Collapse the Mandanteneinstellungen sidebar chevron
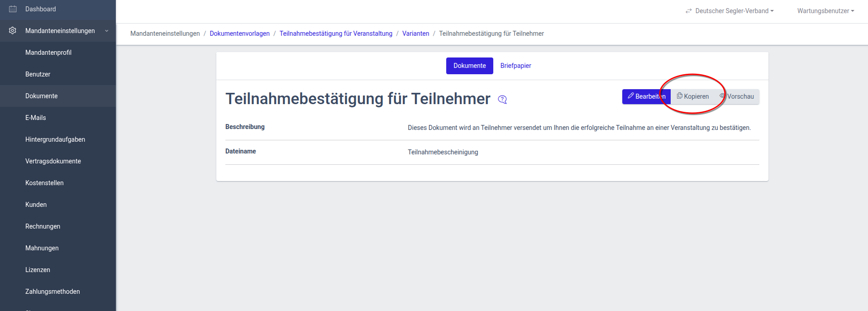The width and height of the screenshot is (868, 311). point(107,31)
